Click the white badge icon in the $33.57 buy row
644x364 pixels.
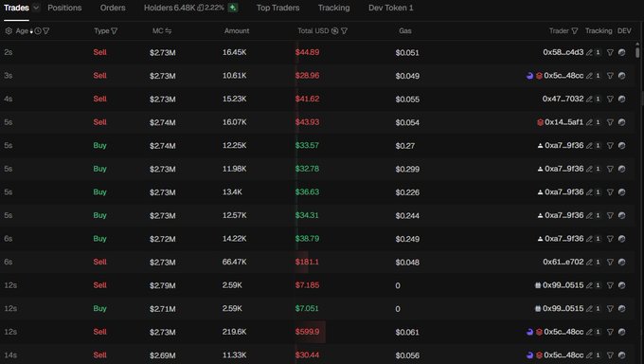click(x=540, y=146)
